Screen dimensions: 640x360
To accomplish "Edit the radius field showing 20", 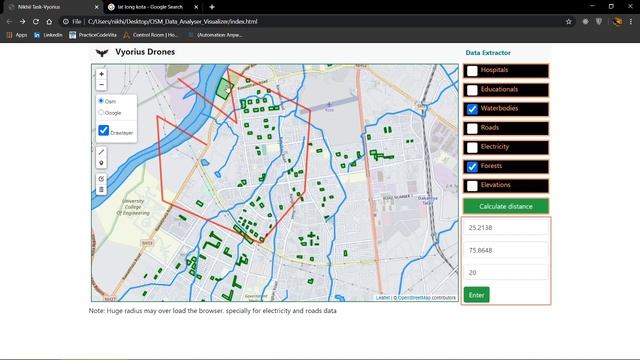I will click(506, 272).
